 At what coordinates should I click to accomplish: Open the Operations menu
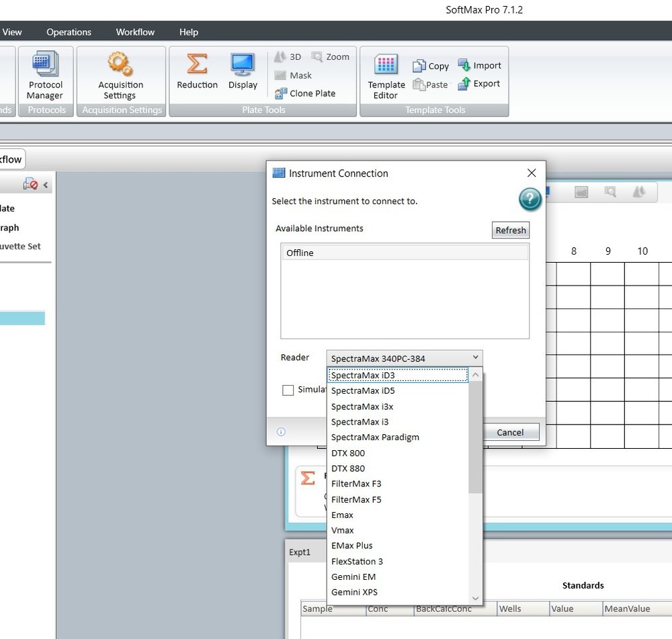click(69, 32)
